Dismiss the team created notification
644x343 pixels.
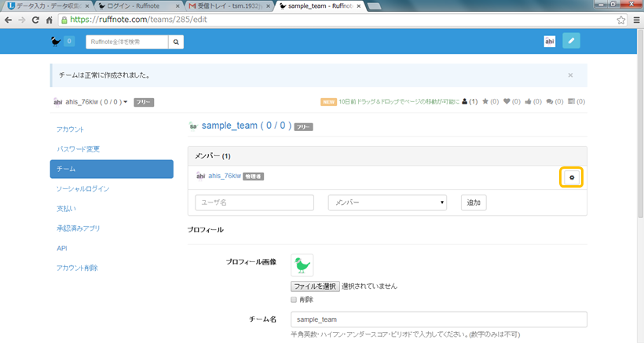(570, 75)
